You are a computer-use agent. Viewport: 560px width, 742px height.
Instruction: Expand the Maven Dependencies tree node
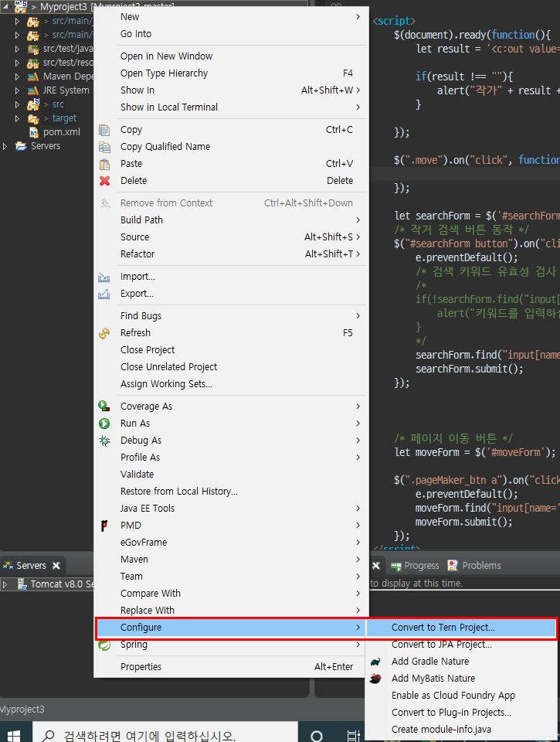(17, 77)
